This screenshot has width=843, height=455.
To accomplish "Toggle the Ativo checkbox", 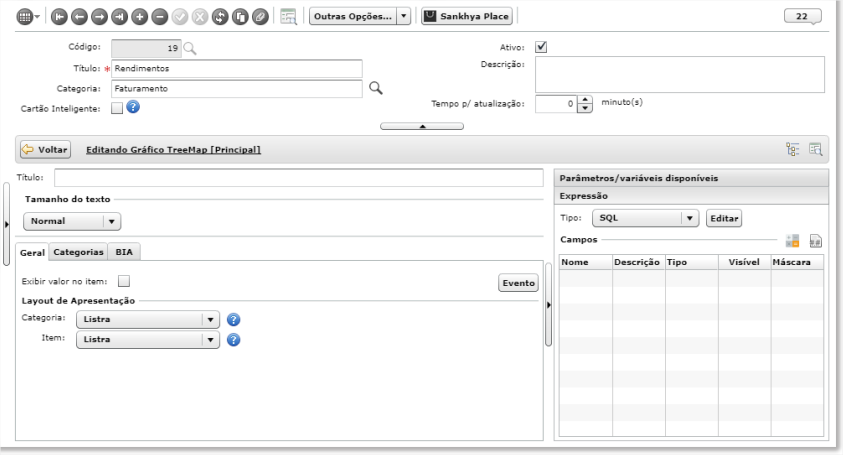I will coord(541,47).
